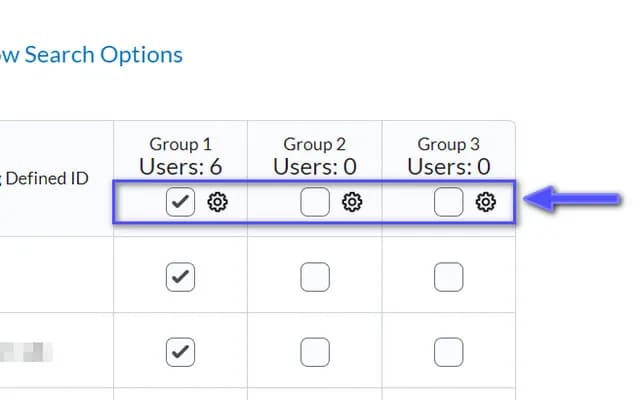The image size is (640, 400).
Task: Click the Users: 0 count under Group 2
Action: [315, 167]
